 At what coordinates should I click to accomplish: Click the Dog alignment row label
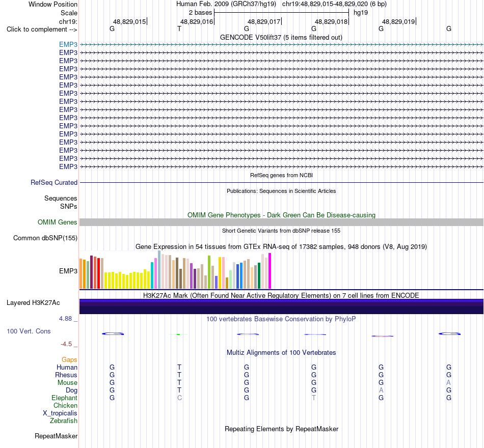(71, 390)
